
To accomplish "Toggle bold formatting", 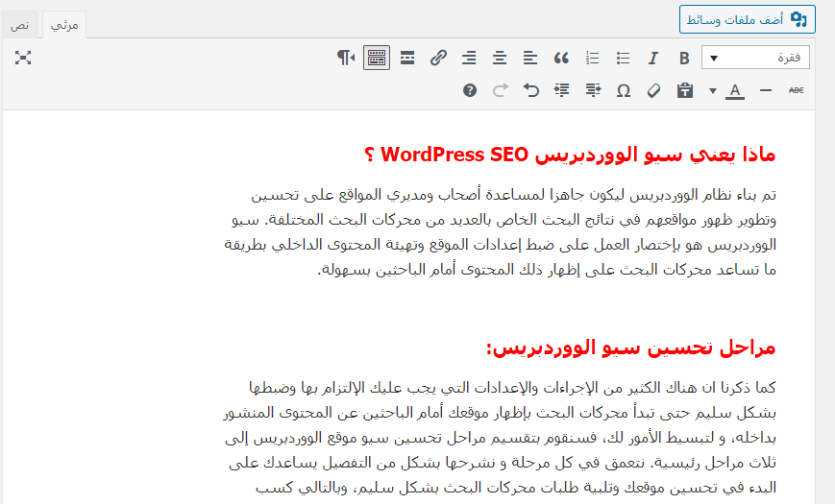I will [684, 58].
